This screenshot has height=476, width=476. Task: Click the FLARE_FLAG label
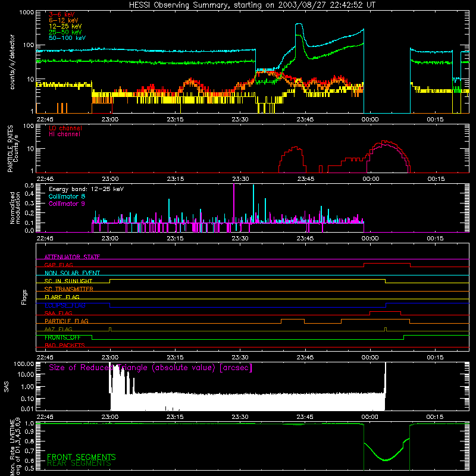pos(62,297)
